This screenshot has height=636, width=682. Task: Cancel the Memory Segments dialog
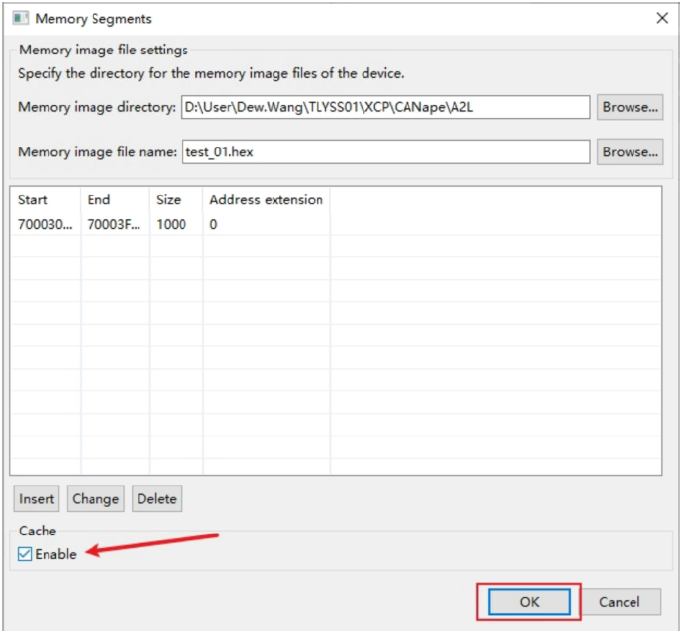point(619,602)
